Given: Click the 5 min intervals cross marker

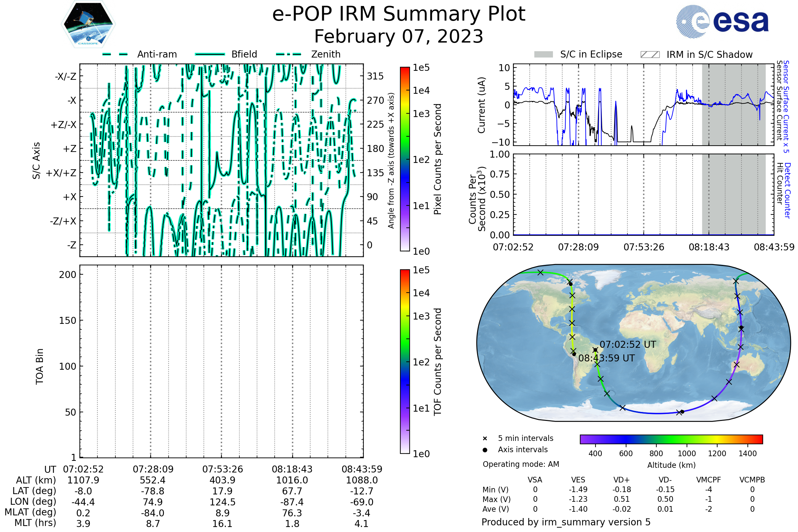Looking at the screenshot, I should point(485,439).
